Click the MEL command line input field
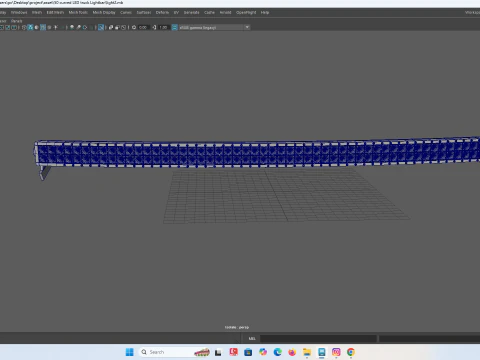 pos(318,339)
